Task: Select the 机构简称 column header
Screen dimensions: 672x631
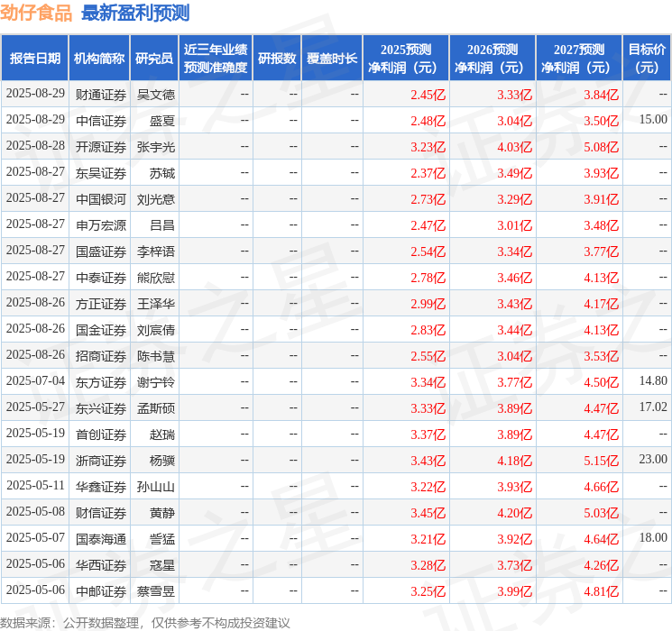Action: point(99,59)
